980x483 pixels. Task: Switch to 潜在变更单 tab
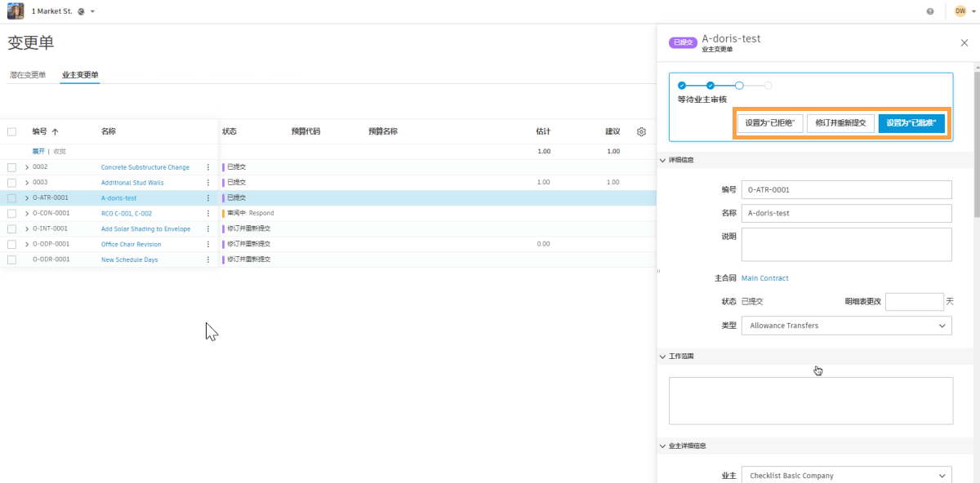point(27,74)
